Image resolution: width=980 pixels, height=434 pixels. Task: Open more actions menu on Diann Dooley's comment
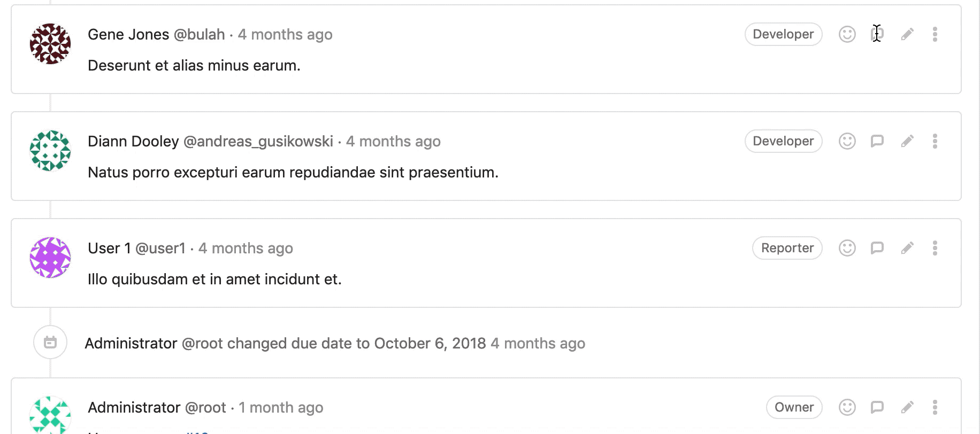pyautogui.click(x=935, y=141)
